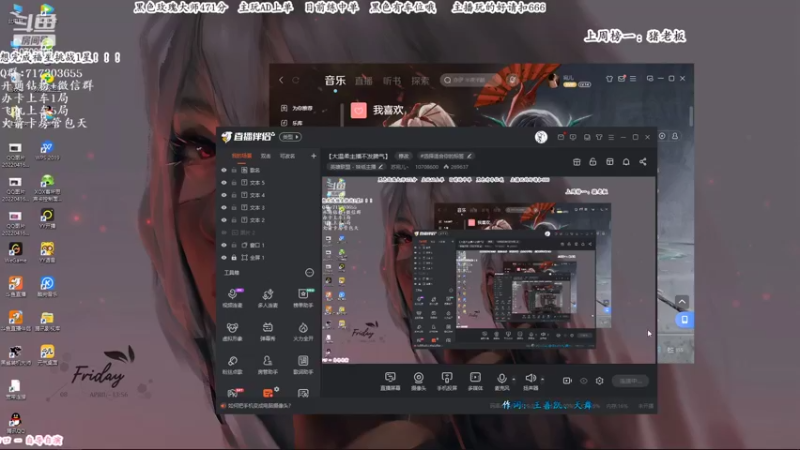Click the user avatar in the streaming app title bar
This screenshot has height=450, width=800.
[541, 137]
